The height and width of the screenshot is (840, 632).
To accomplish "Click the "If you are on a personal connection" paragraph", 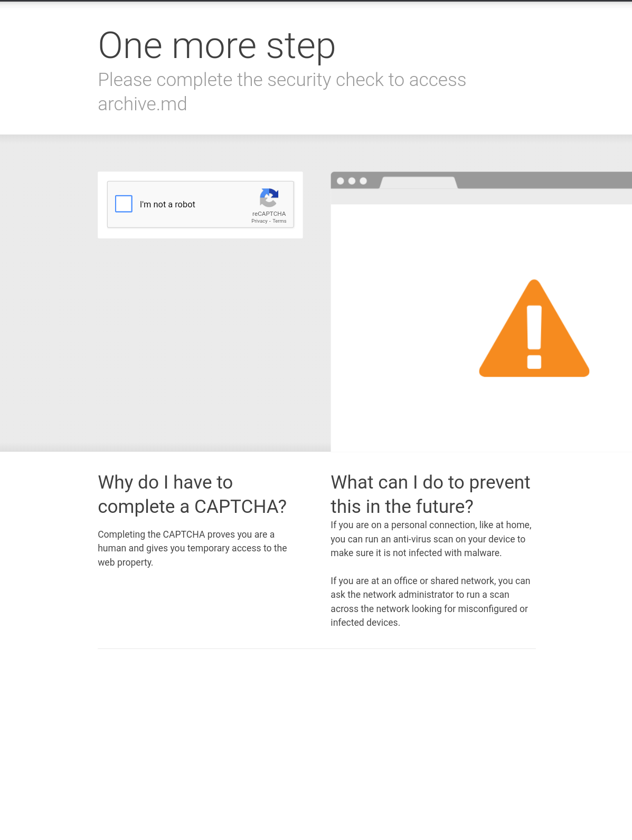I will pyautogui.click(x=431, y=539).
